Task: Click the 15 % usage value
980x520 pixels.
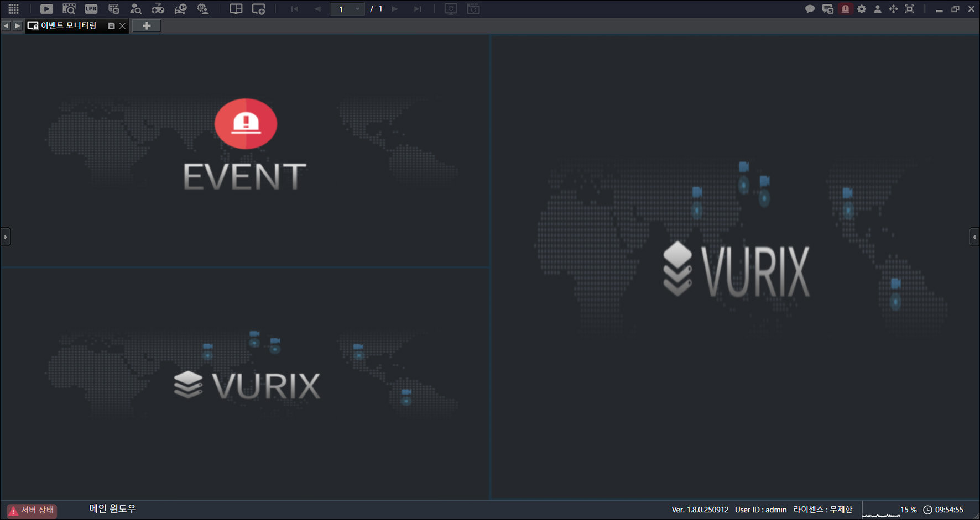Action: point(909,510)
